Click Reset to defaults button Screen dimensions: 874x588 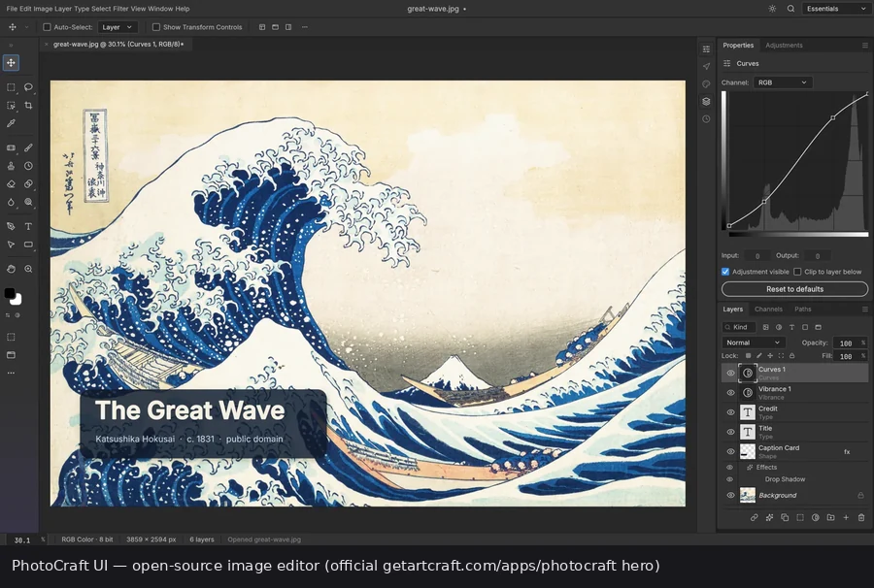click(794, 289)
